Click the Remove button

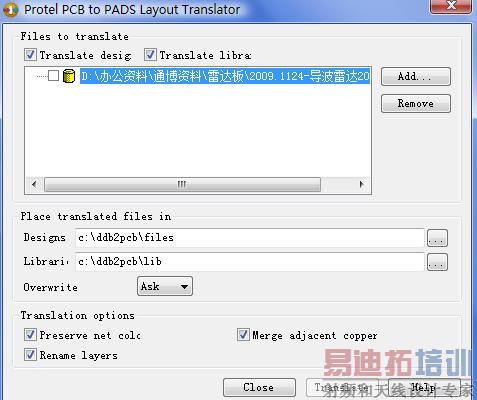pos(416,103)
